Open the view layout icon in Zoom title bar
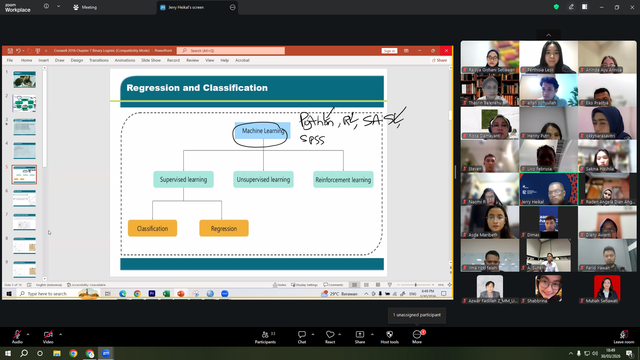The width and height of the screenshot is (640, 360). tap(584, 7)
